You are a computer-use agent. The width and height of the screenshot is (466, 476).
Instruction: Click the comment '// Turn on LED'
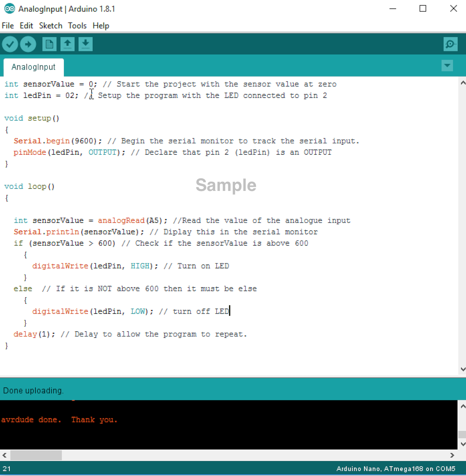tap(196, 266)
